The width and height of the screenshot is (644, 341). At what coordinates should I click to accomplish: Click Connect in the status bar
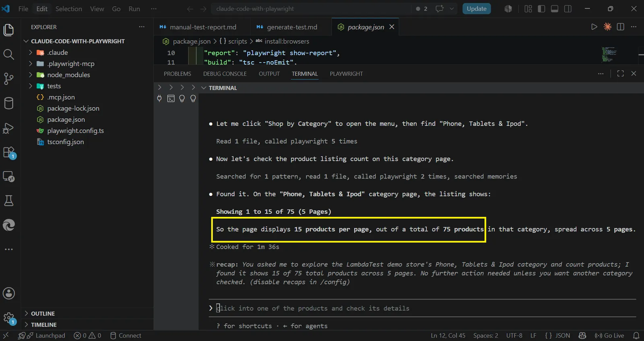(x=126, y=335)
